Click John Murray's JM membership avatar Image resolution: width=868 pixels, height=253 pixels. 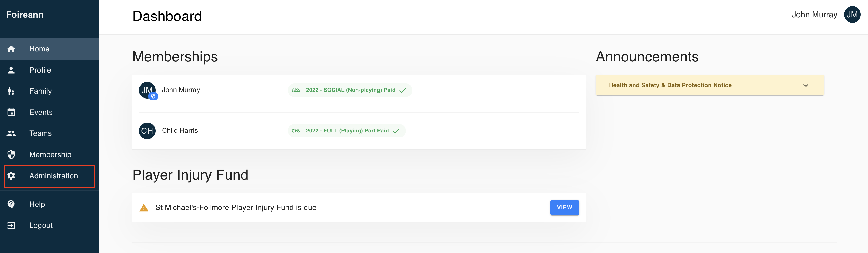click(x=147, y=90)
